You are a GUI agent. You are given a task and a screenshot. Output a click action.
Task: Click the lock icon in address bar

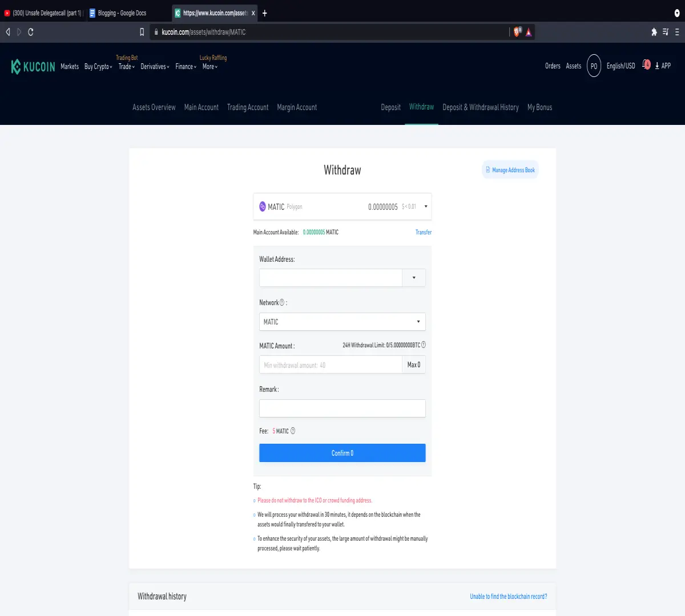(x=156, y=32)
